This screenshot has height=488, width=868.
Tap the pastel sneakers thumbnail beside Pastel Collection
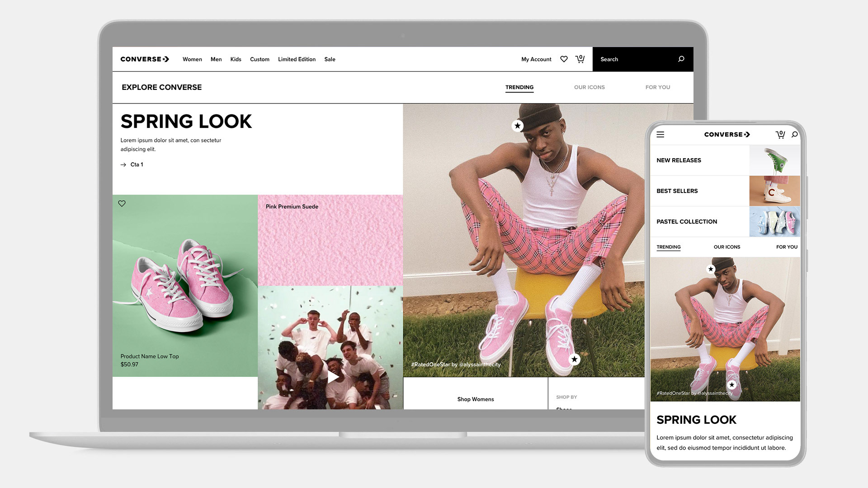pyautogui.click(x=775, y=221)
